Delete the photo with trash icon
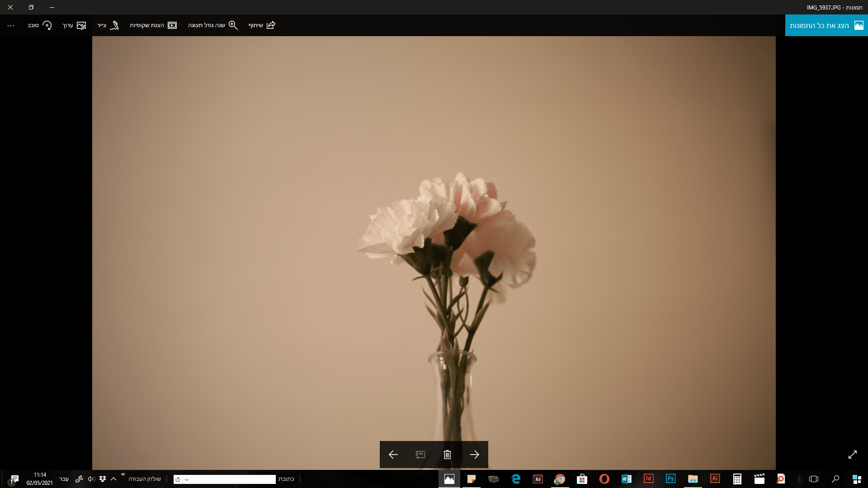This screenshot has height=488, width=868. tap(447, 455)
